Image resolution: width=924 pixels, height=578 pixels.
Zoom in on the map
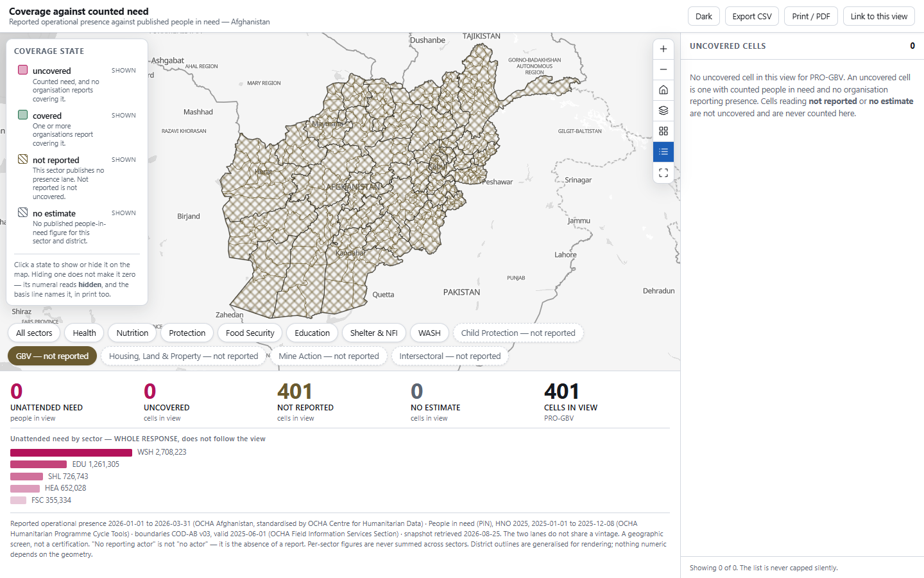[x=663, y=49]
